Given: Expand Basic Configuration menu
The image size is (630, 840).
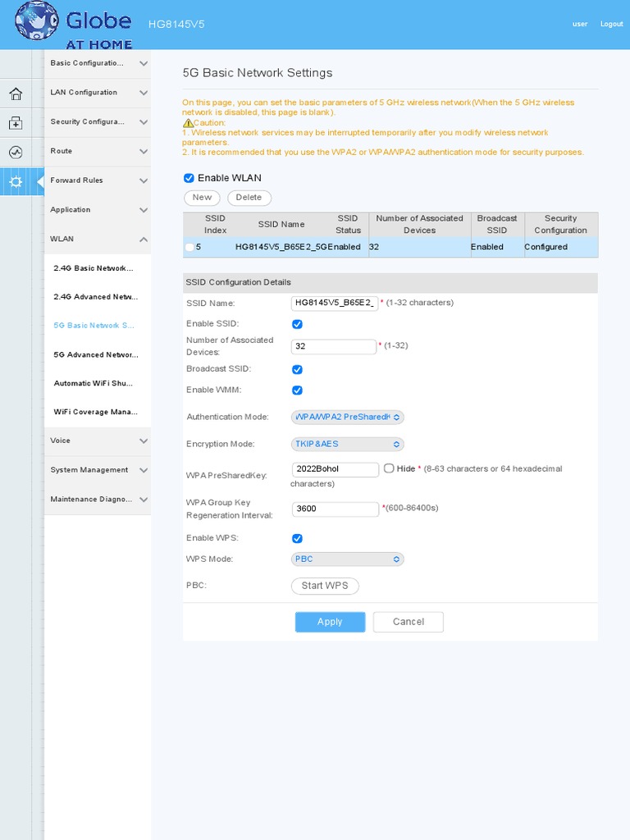Looking at the screenshot, I should [97, 63].
